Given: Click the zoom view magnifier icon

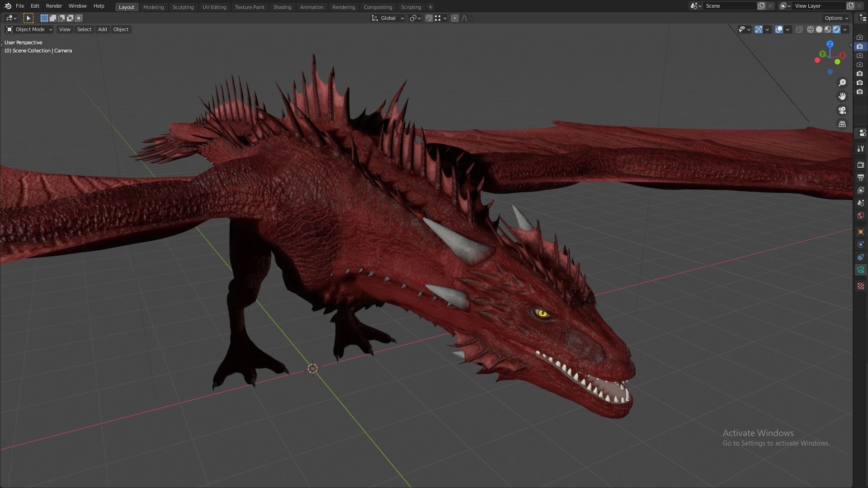Looking at the screenshot, I should click(x=842, y=83).
